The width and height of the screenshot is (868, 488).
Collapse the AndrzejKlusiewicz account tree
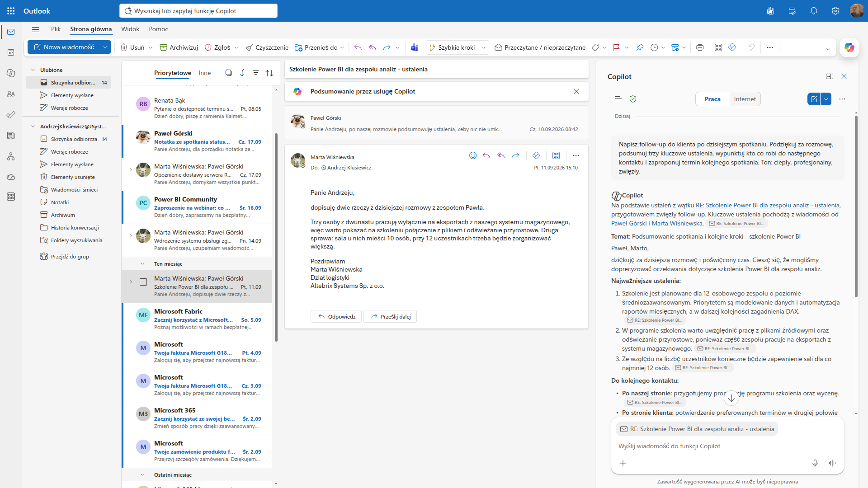tap(33, 127)
